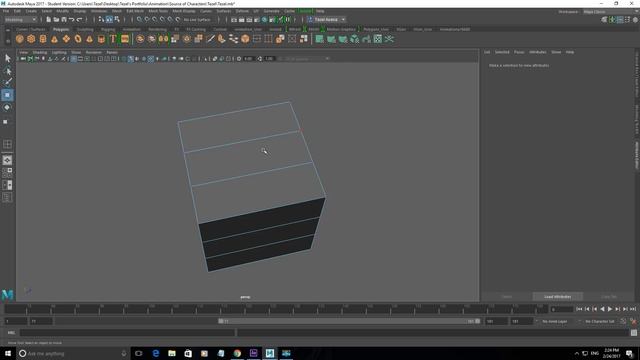Click the animation range slider bar

point(349,321)
